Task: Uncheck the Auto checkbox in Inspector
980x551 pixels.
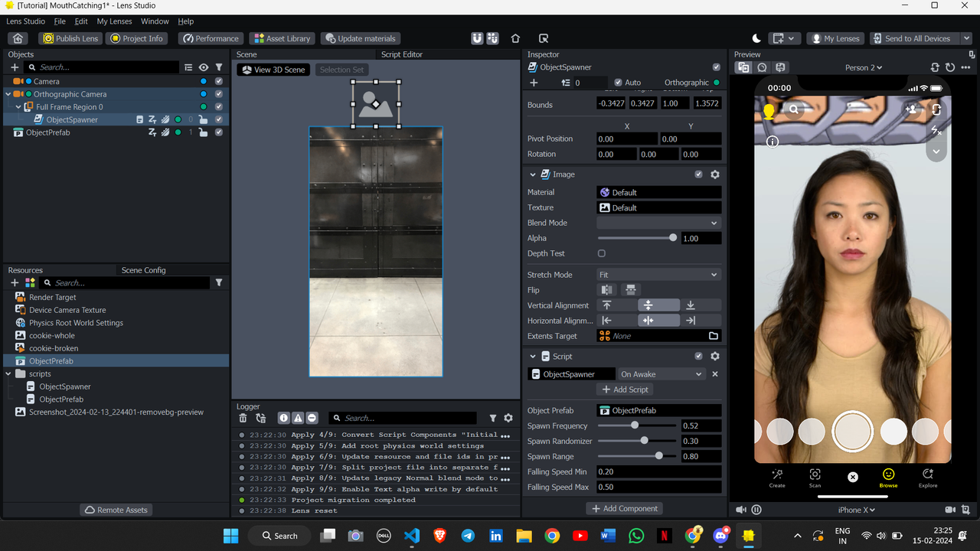Action: click(x=619, y=83)
